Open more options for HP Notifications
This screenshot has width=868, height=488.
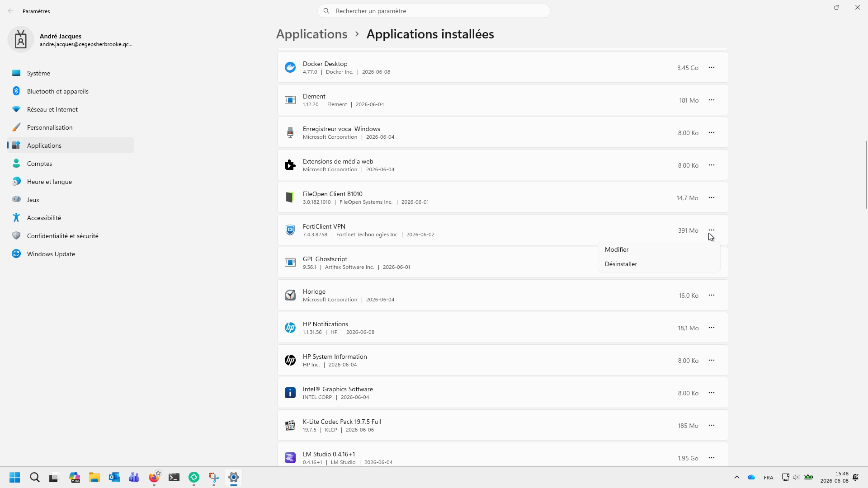[x=712, y=328]
